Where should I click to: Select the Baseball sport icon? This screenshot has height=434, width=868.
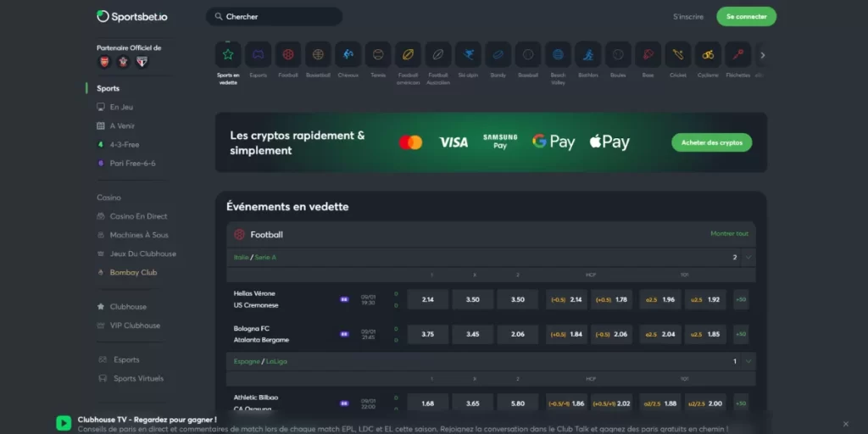click(528, 54)
